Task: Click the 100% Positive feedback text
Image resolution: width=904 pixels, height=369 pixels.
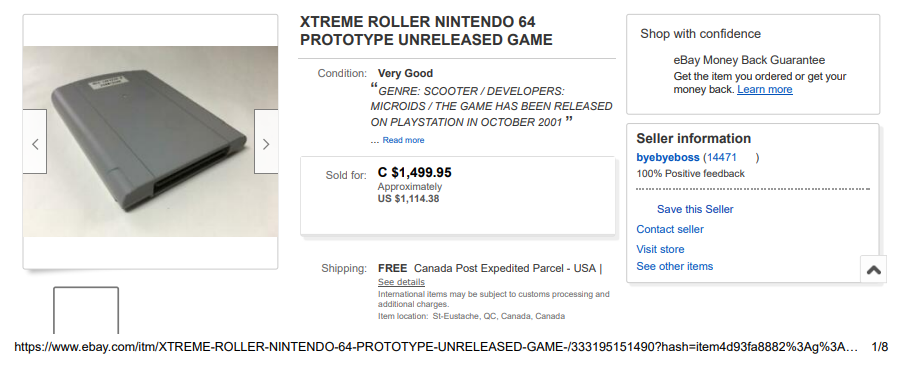Action: 691,174
